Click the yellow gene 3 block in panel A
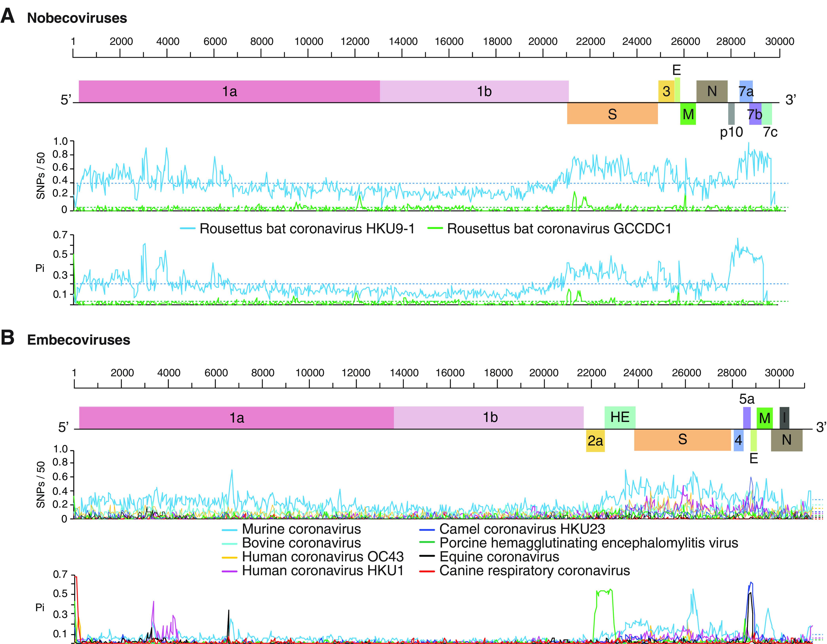Image resolution: width=827 pixels, height=644 pixels. pos(666,91)
